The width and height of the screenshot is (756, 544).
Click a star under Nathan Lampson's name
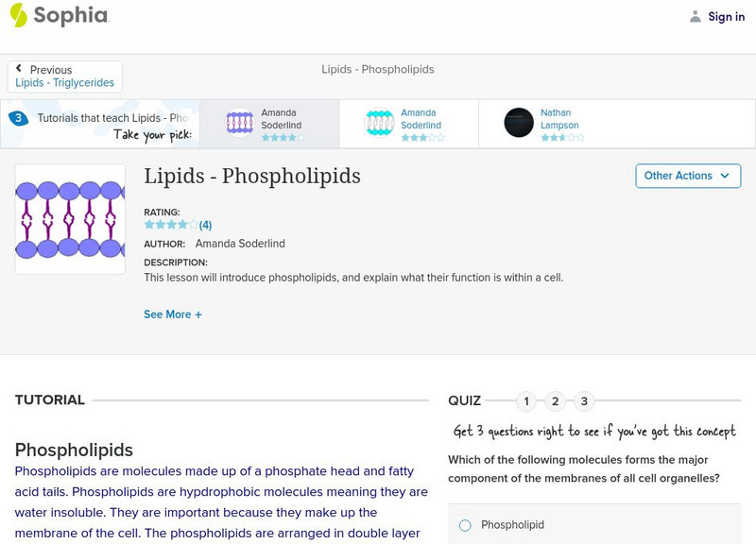(x=546, y=136)
